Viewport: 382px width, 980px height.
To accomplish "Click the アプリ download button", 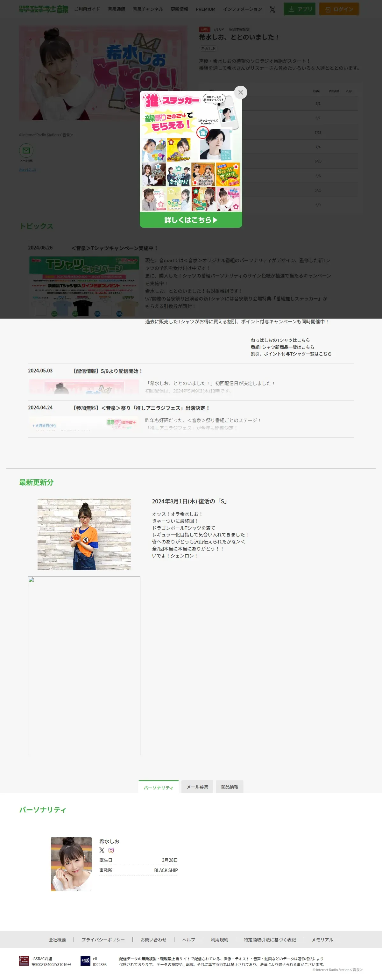I will (300, 9).
